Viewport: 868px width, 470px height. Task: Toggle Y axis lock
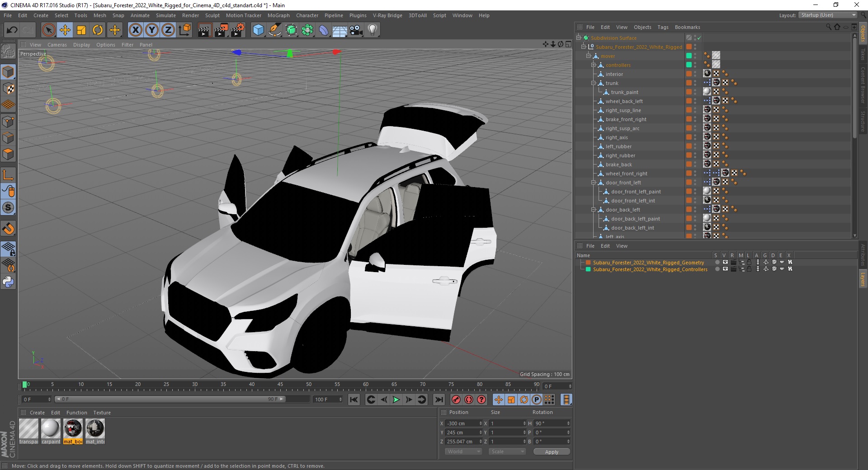[152, 30]
